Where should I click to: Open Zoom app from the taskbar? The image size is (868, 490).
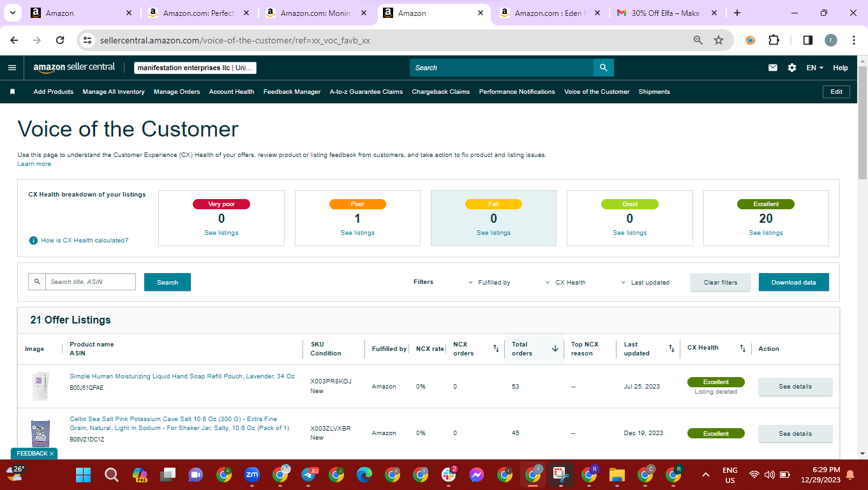[252, 475]
